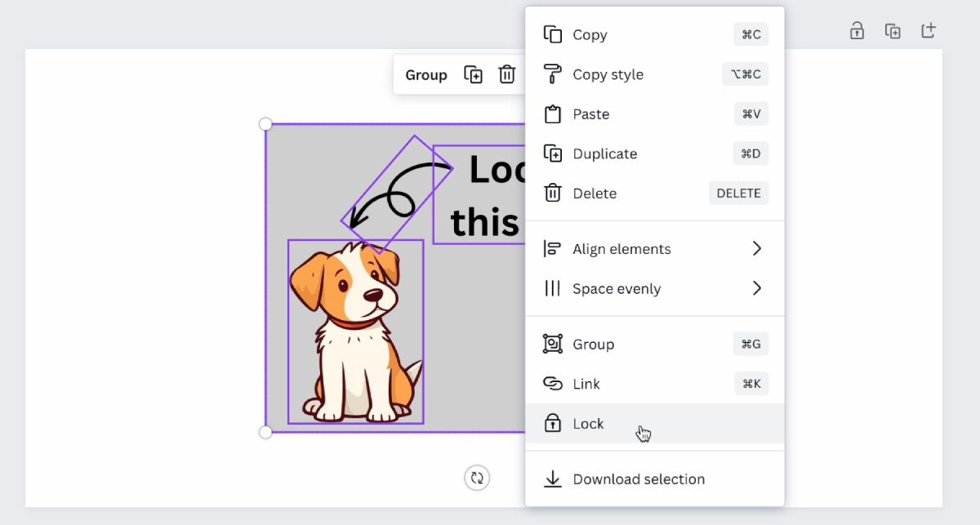Click the Download selection arrow icon
Image resolution: width=980 pixels, height=525 pixels.
pos(554,479)
